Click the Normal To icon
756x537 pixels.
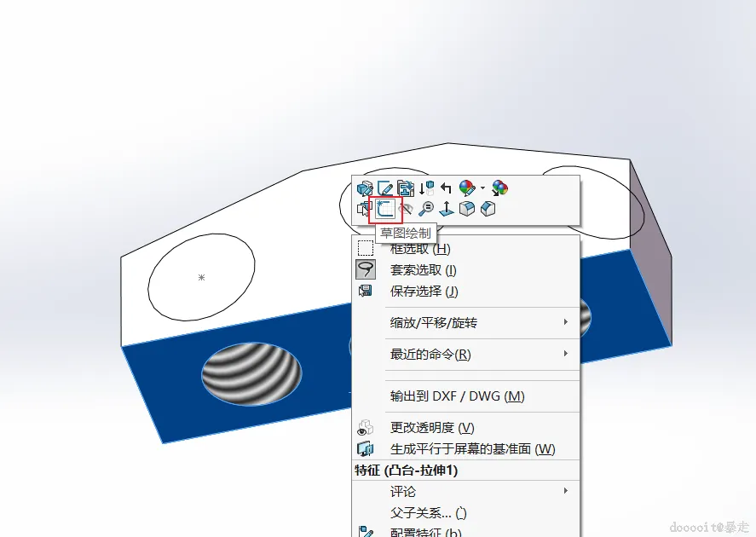[447, 209]
